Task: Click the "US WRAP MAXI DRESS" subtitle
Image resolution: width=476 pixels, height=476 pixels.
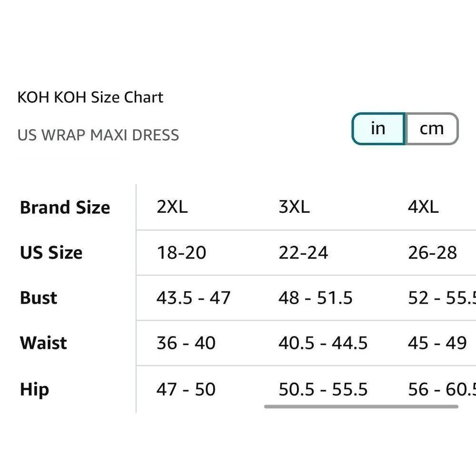Action: pos(98,135)
